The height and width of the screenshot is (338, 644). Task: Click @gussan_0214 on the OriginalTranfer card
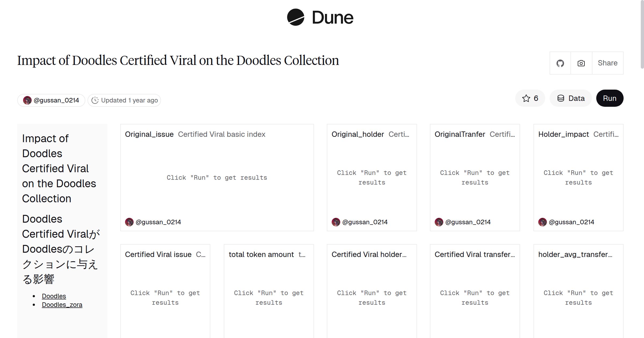coord(468,222)
